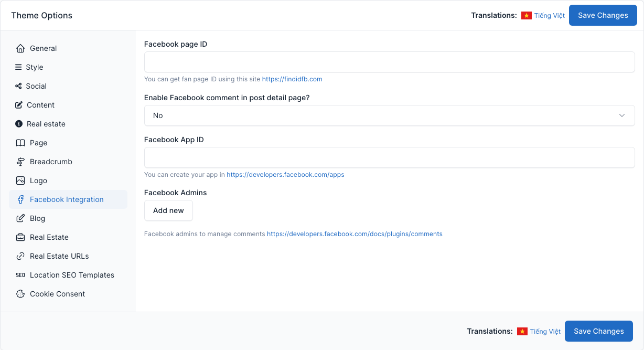Viewport: 644px width, 350px height.
Task: Click the Style lines icon
Action: (18, 67)
